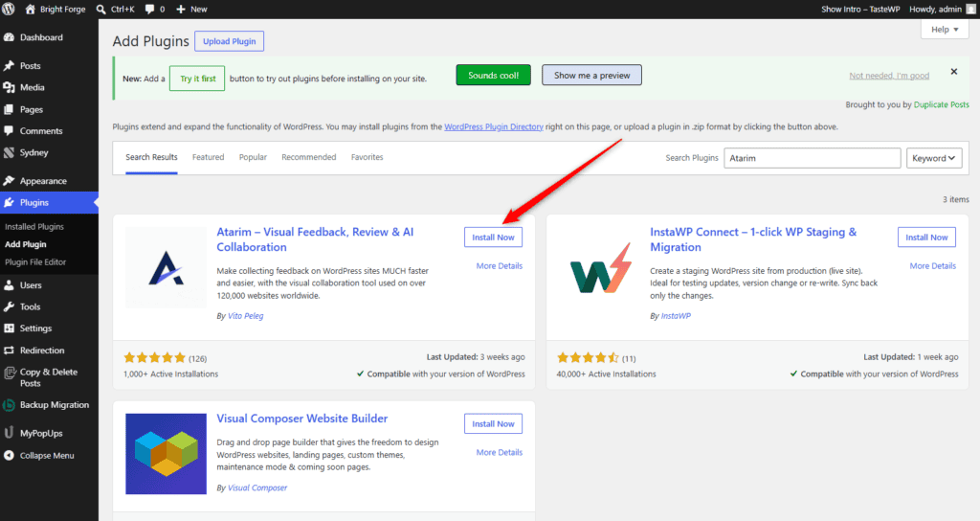
Task: Switch to the Popular tab
Action: (253, 157)
